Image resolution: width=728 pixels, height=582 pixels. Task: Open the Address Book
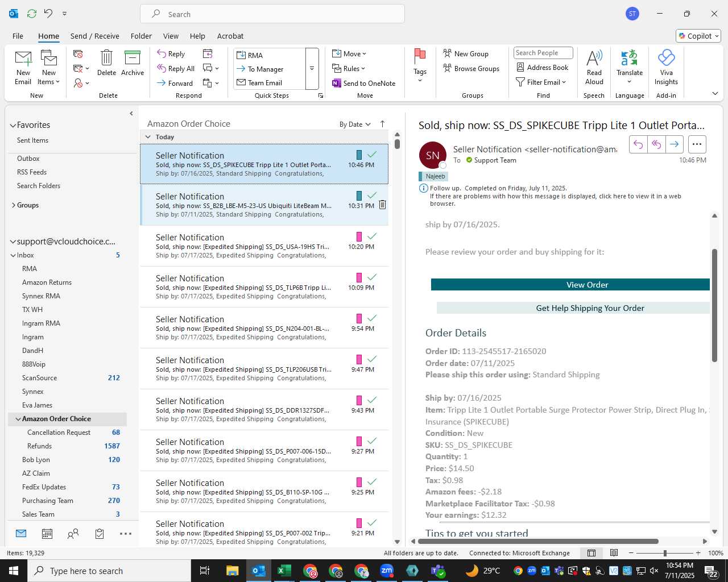[x=543, y=67]
